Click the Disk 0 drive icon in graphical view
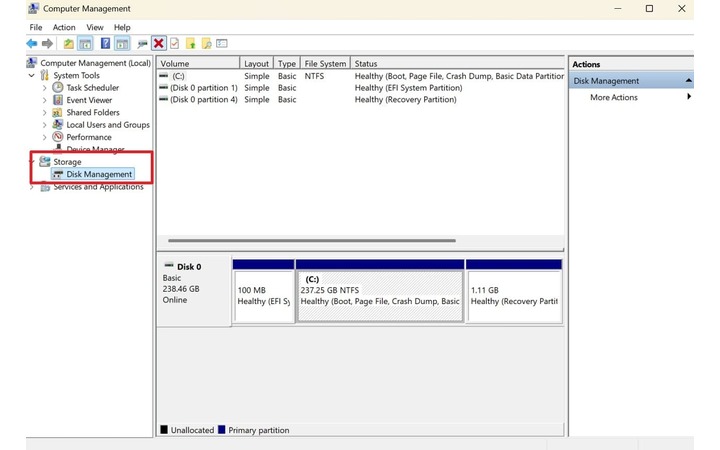Image resolution: width=720 pixels, height=450 pixels. tap(169, 265)
